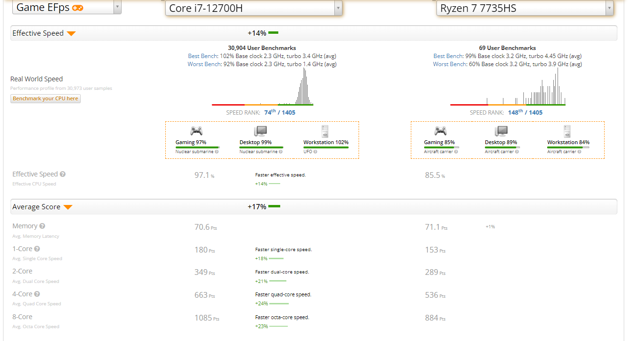
Task: Click the help icon beside Memory
Action: (x=42, y=226)
